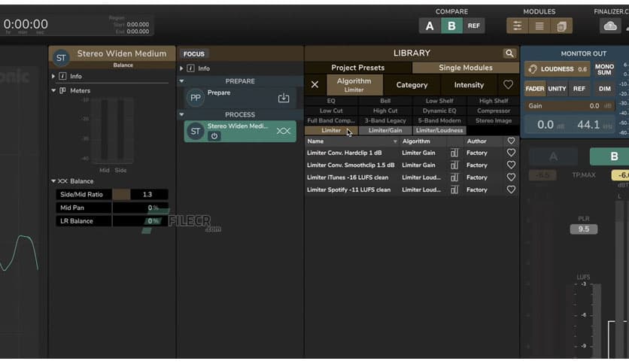Screen dimensions: 629x364
Task: Click the Algorithm column header
Action: [416, 141]
